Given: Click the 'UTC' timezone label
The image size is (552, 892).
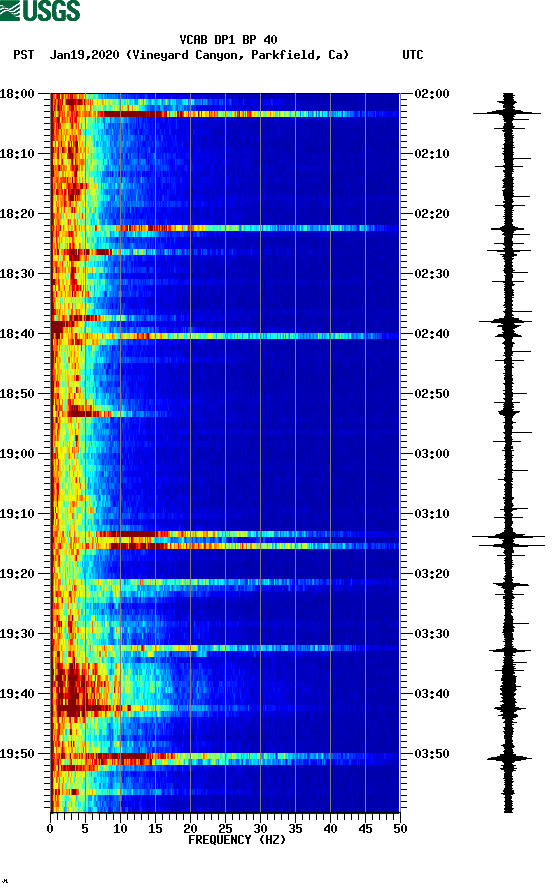Looking at the screenshot, I should (x=413, y=55).
